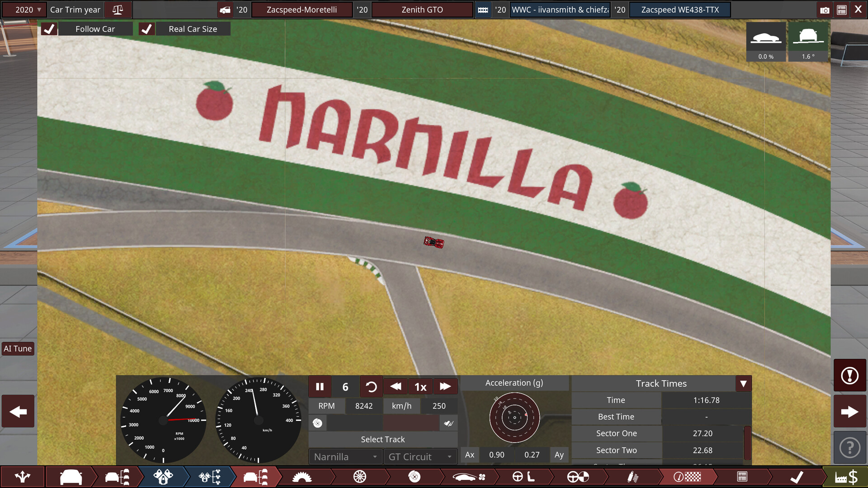Screen dimensions: 868x488
Task: Open the gearbox tuning tab
Action: [x=302, y=477]
